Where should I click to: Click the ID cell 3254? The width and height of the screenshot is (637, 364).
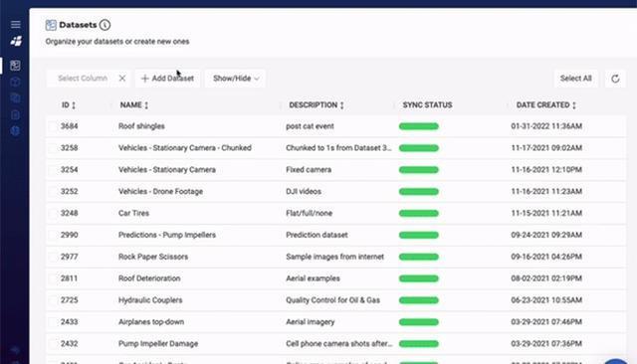[x=69, y=170]
